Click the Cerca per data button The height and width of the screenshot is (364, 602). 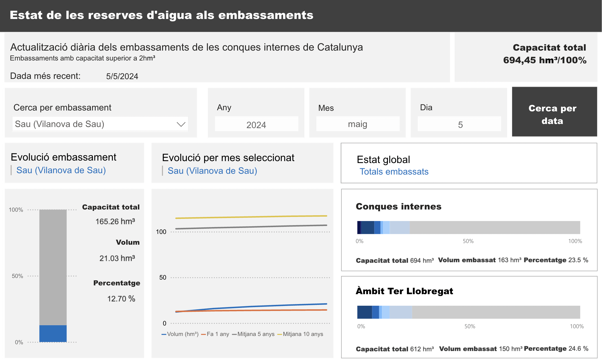point(554,112)
